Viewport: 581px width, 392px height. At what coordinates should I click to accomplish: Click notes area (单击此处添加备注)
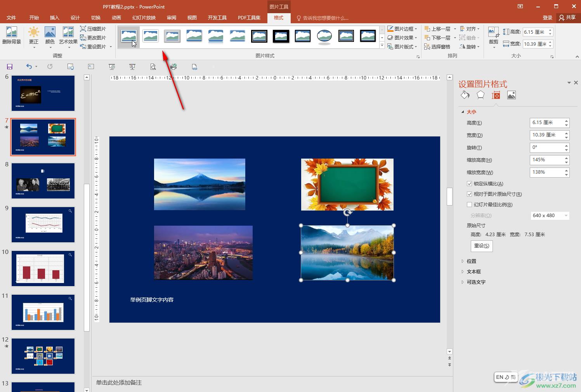coord(119,383)
